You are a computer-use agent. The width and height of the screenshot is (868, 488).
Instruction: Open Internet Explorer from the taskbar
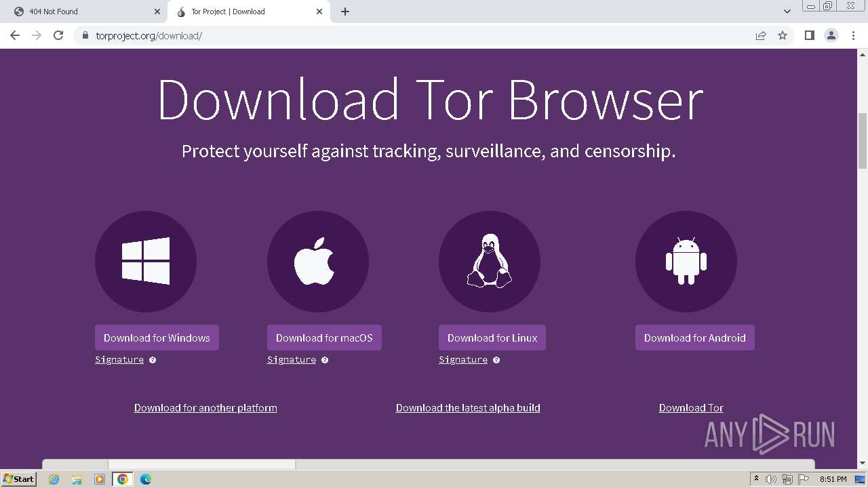(54, 479)
